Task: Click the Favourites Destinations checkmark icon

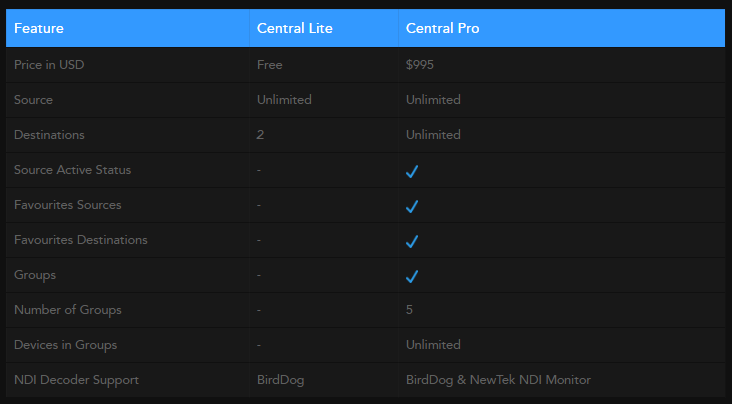Action: coord(412,241)
